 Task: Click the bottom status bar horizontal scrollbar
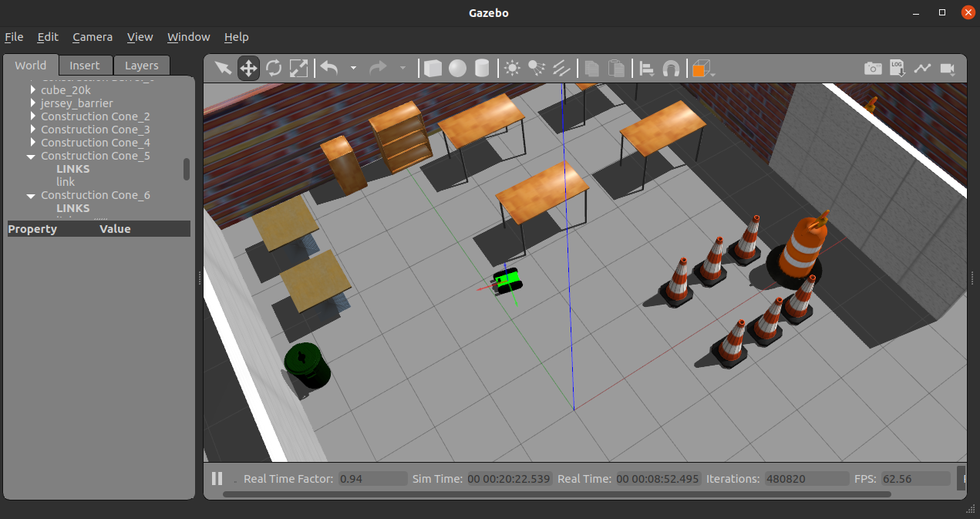point(557,494)
